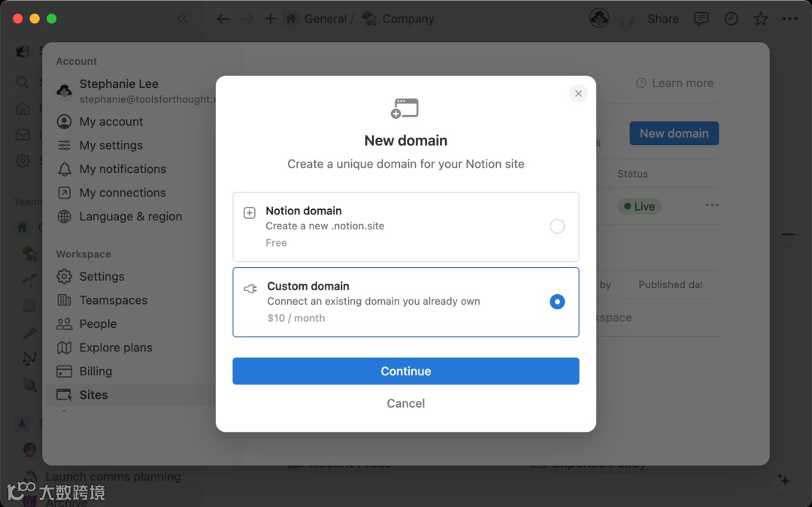This screenshot has height=507, width=812.
Task: Click the Search icon in left sidebar
Action: tap(23, 82)
